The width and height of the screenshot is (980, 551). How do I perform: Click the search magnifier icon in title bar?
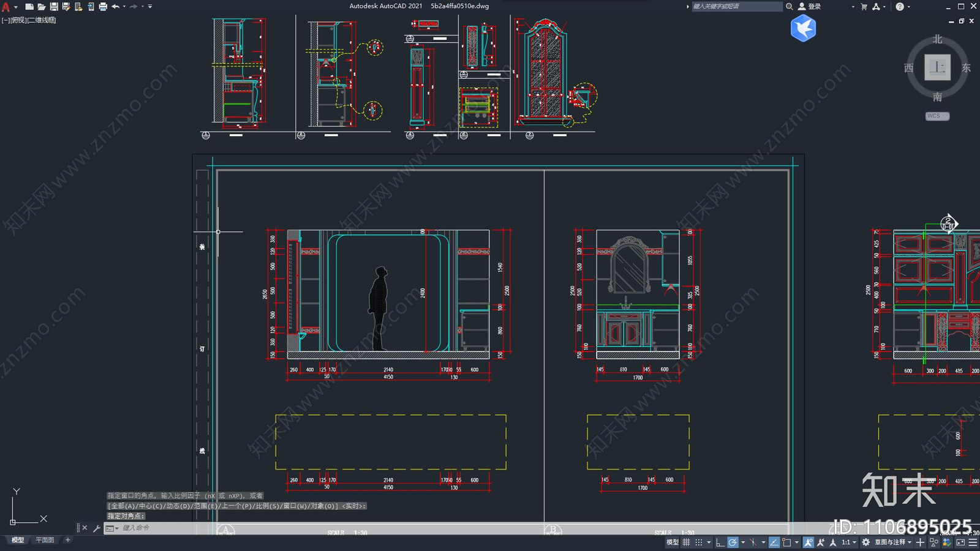tap(790, 6)
